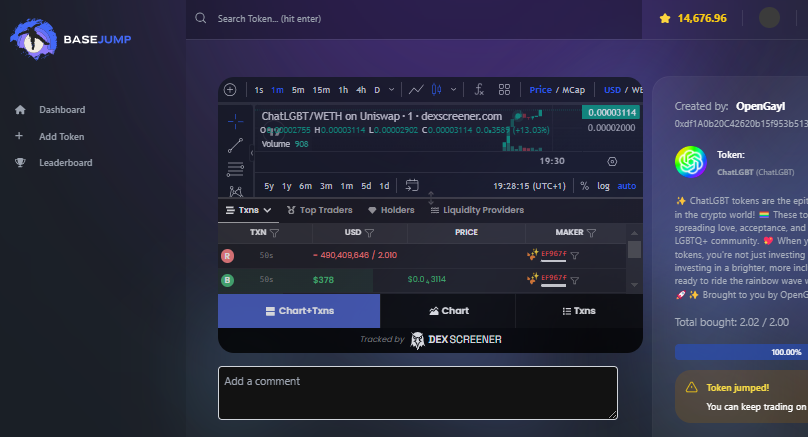Focus the Add a comment box
This screenshot has width=808, height=437.
pos(418,393)
